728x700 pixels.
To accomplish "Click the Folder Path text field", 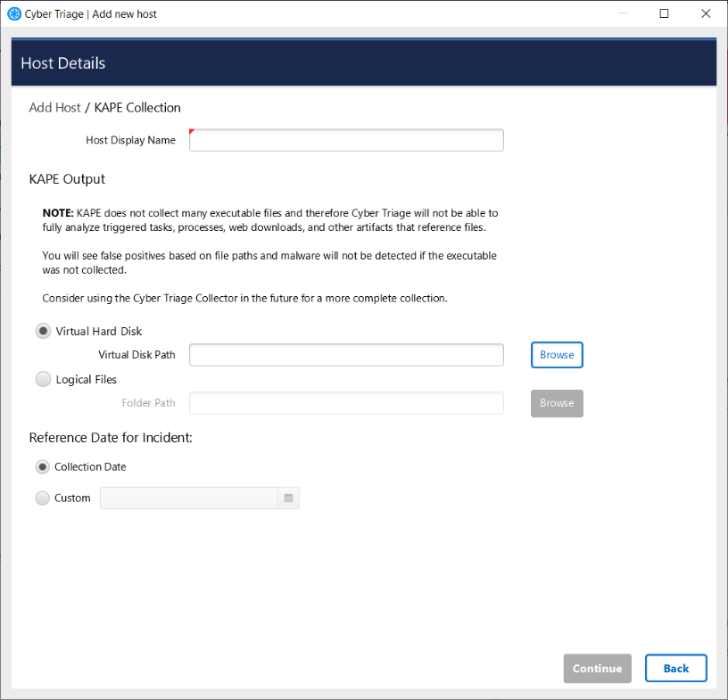I will 346,403.
